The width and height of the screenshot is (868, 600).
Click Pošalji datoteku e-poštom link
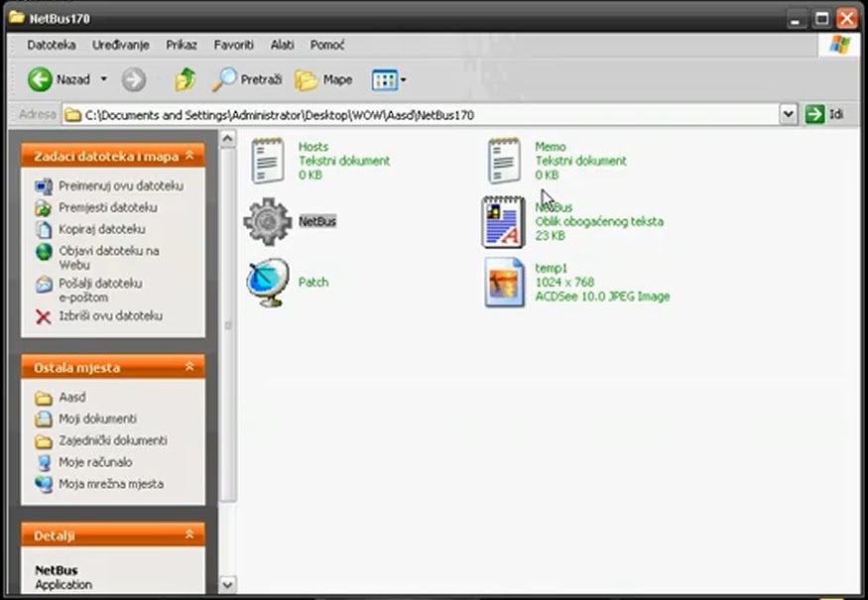coord(100,290)
